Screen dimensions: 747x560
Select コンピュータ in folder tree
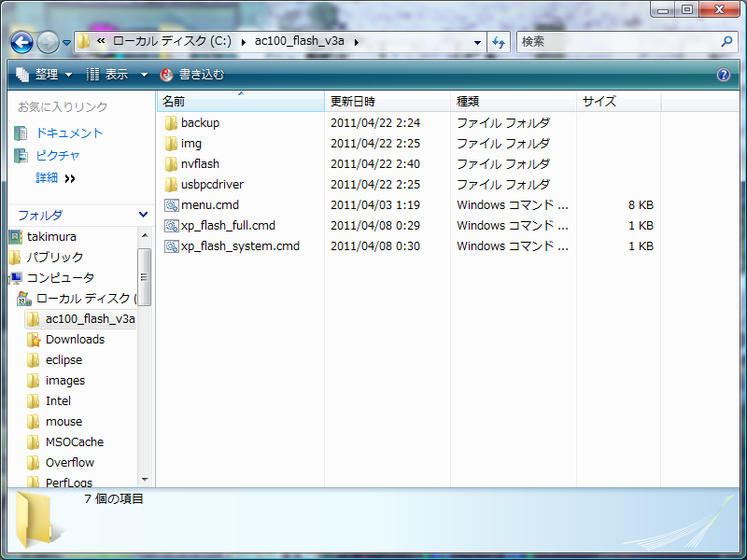tap(61, 277)
